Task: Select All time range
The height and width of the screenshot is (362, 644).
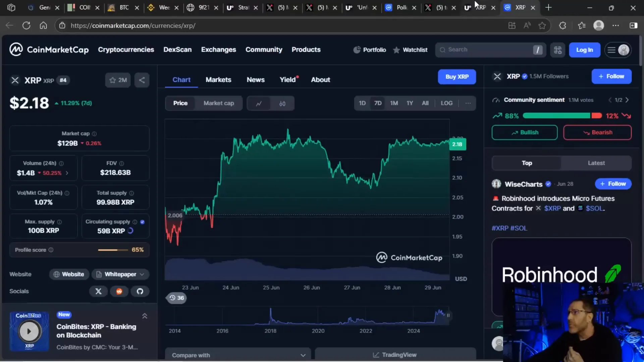Action: click(x=425, y=103)
